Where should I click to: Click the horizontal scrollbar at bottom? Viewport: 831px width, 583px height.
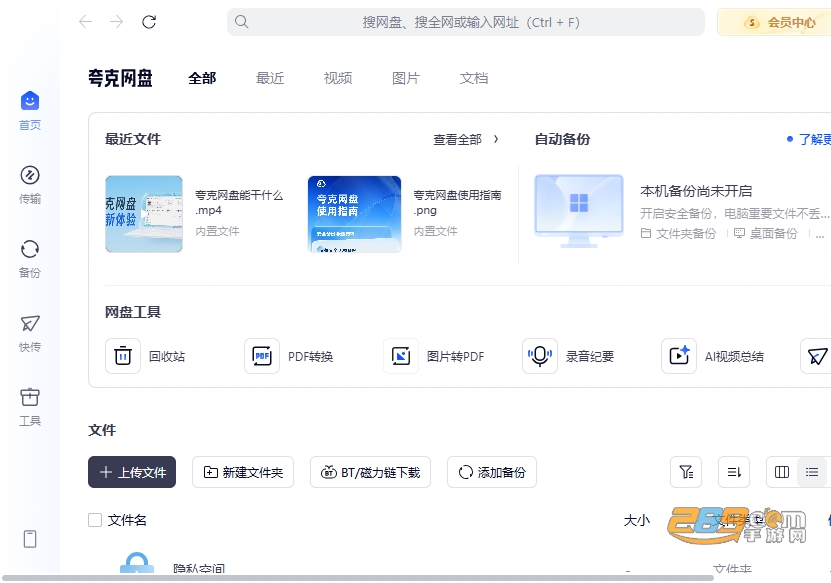(358, 578)
